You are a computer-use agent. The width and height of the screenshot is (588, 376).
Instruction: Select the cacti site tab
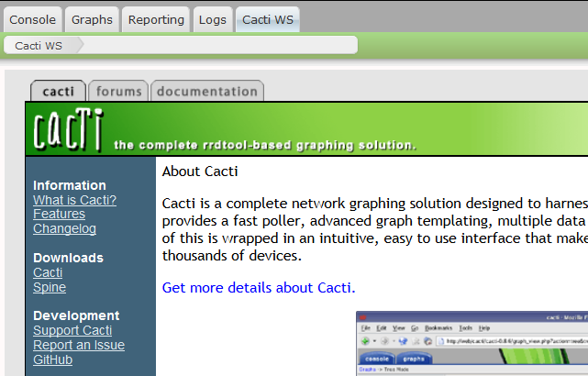point(58,91)
